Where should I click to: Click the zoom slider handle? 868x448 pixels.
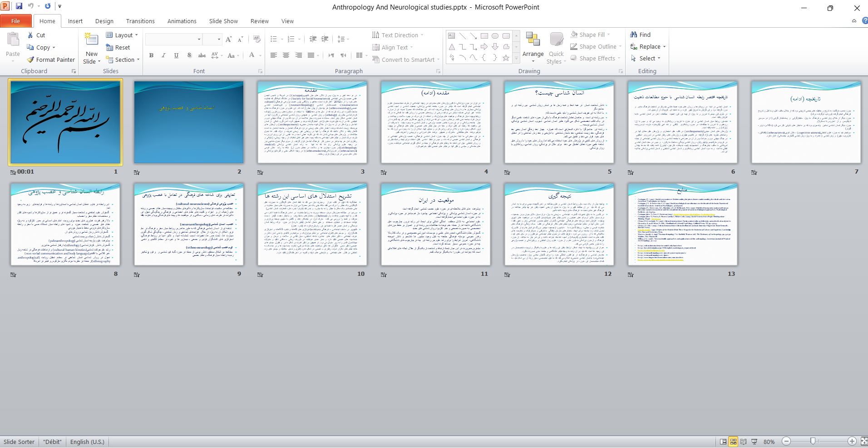813,441
